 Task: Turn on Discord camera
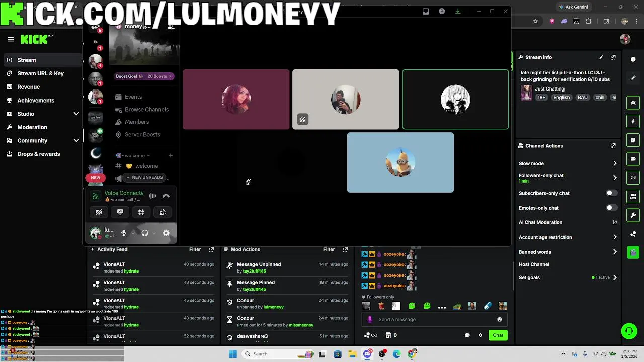pyautogui.click(x=99, y=212)
